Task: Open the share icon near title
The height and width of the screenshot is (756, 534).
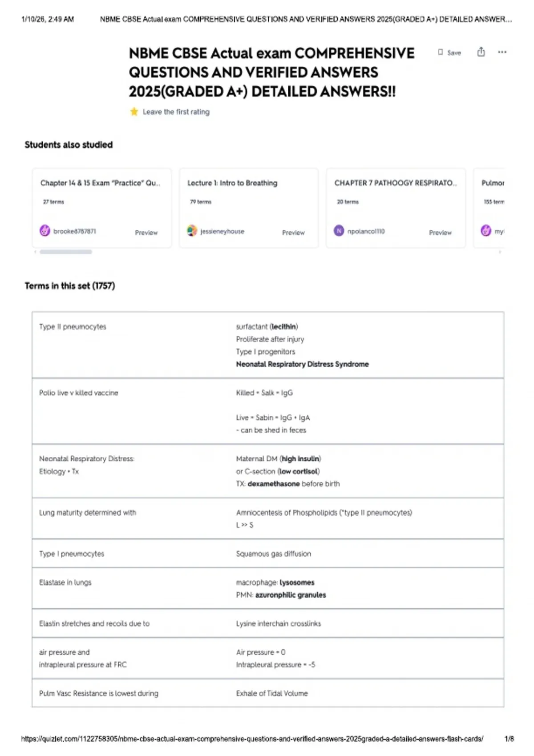Action: (481, 52)
